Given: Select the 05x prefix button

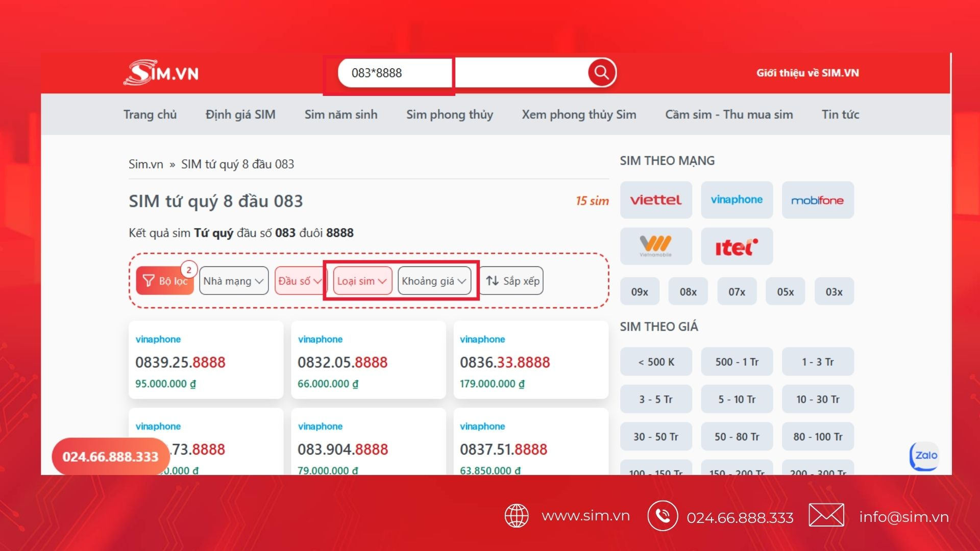Looking at the screenshot, I should pos(786,292).
